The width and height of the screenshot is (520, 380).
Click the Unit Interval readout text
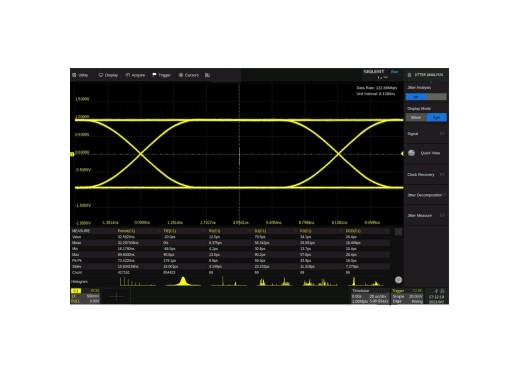coord(376,94)
